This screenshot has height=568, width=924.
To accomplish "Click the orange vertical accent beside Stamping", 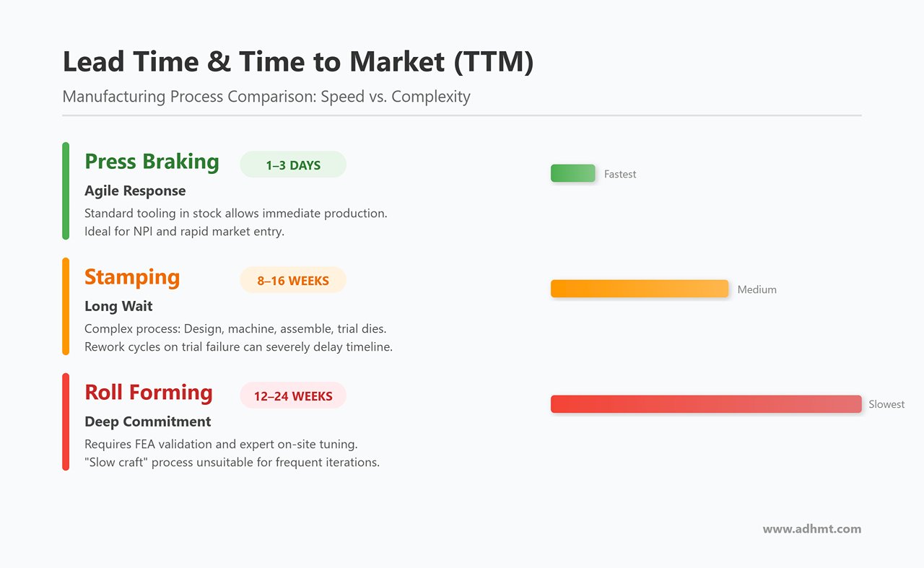I will (x=66, y=306).
